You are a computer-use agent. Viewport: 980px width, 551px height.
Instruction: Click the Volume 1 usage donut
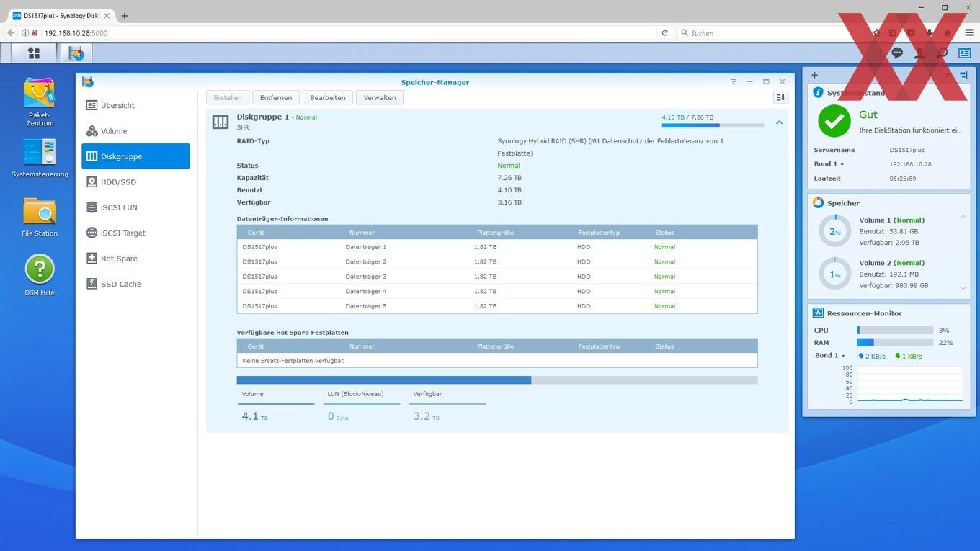pyautogui.click(x=834, y=231)
